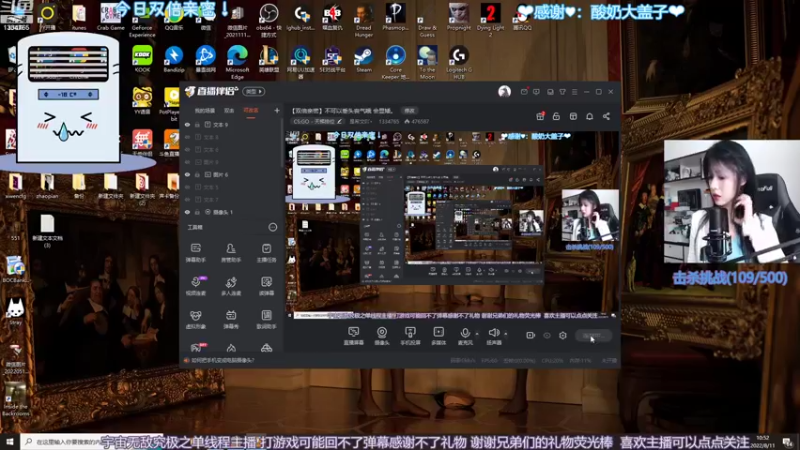Open the 虚拟形象 avatar tool
Screen dimensions: 800x450
[195, 319]
